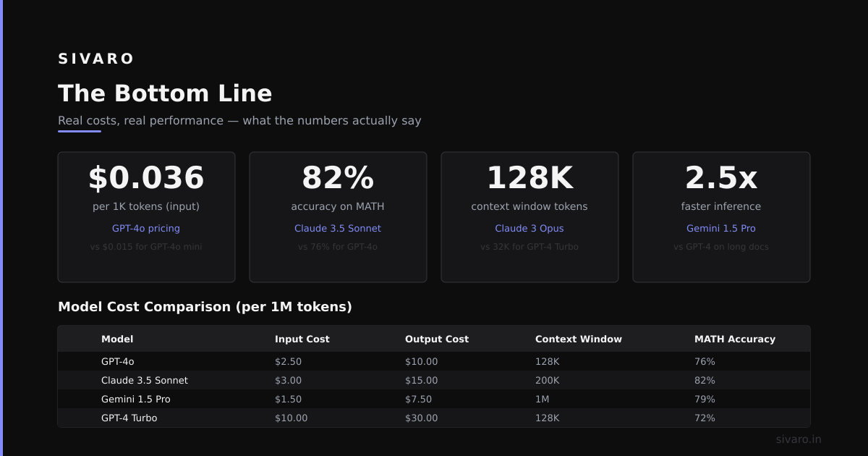Open the Gemini 1.5 Pro card link
The image size is (868, 456).
721,228
